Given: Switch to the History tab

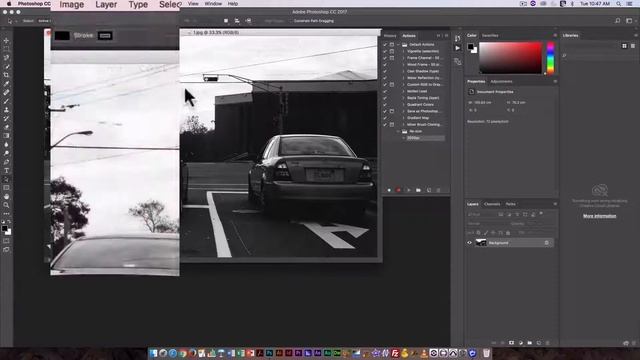Looking at the screenshot, I should click(390, 36).
